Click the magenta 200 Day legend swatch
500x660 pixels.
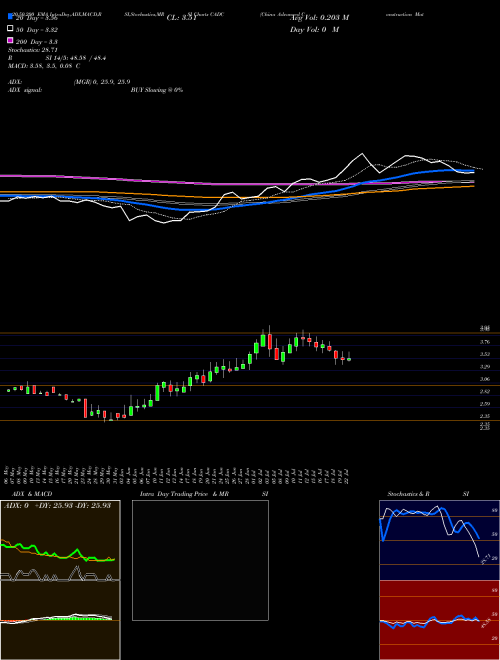click(10, 40)
